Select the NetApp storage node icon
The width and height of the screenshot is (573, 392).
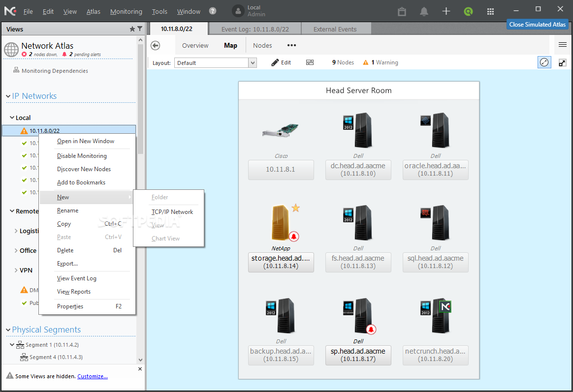click(x=281, y=222)
